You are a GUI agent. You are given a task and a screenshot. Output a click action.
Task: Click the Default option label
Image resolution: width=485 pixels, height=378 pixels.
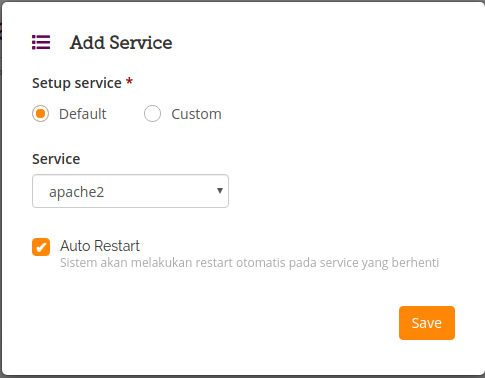tap(83, 114)
